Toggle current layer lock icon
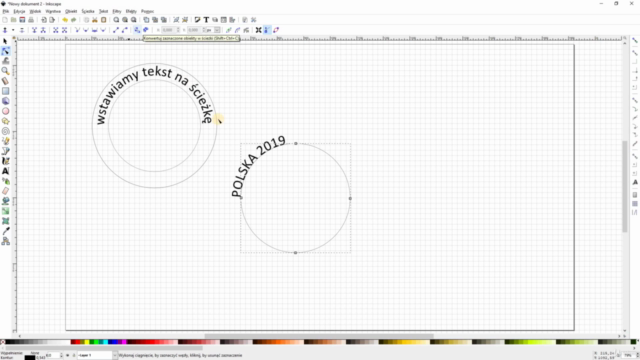The height and width of the screenshot is (360, 640). click(73, 356)
